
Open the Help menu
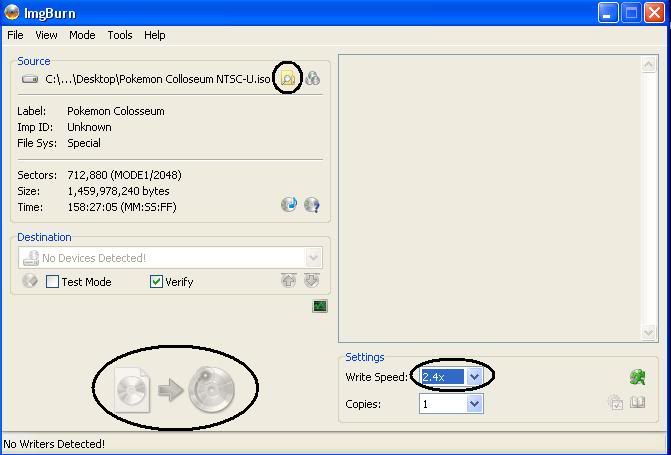(154, 35)
